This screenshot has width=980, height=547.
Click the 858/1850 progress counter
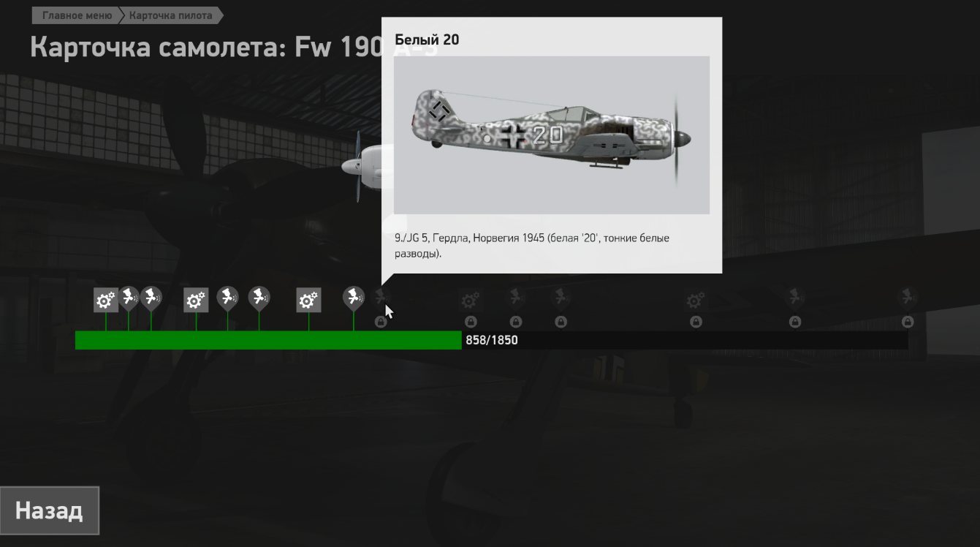coord(492,340)
